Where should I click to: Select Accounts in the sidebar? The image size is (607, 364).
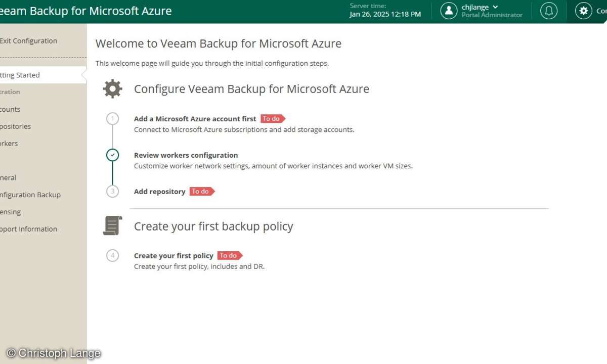pos(10,109)
